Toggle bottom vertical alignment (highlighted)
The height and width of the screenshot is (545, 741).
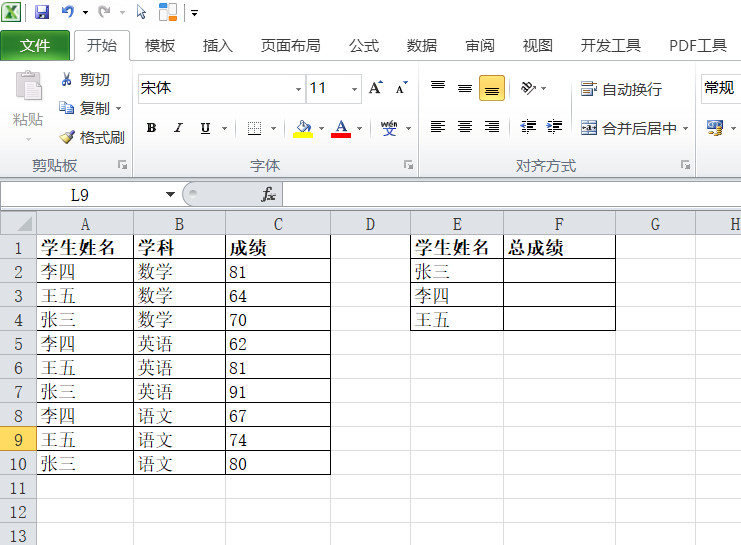pyautogui.click(x=492, y=88)
